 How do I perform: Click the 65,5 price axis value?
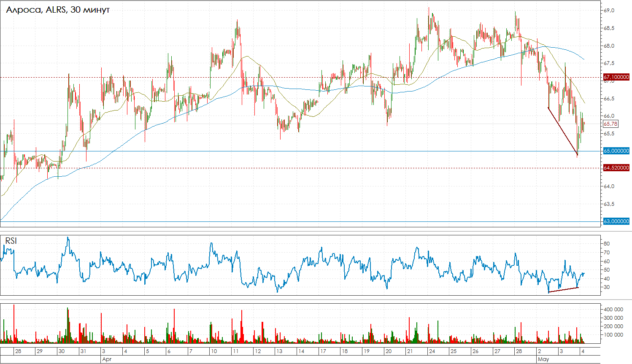coord(609,134)
